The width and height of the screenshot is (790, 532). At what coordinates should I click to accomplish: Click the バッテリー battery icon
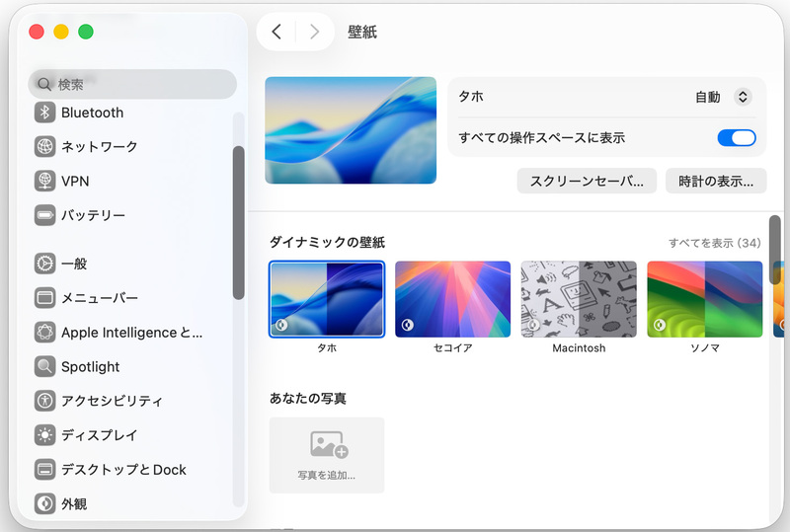44,215
